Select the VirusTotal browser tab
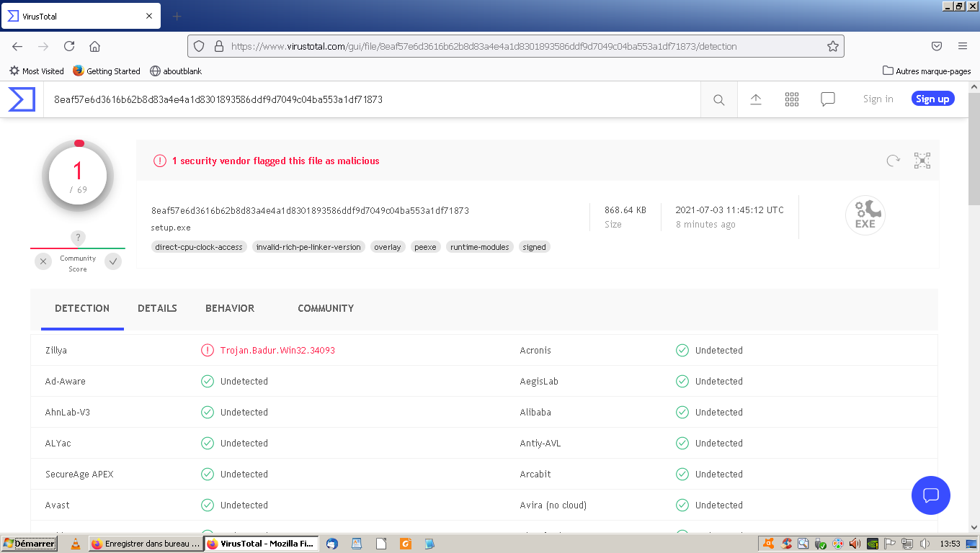This screenshot has height=553, width=980. point(80,16)
